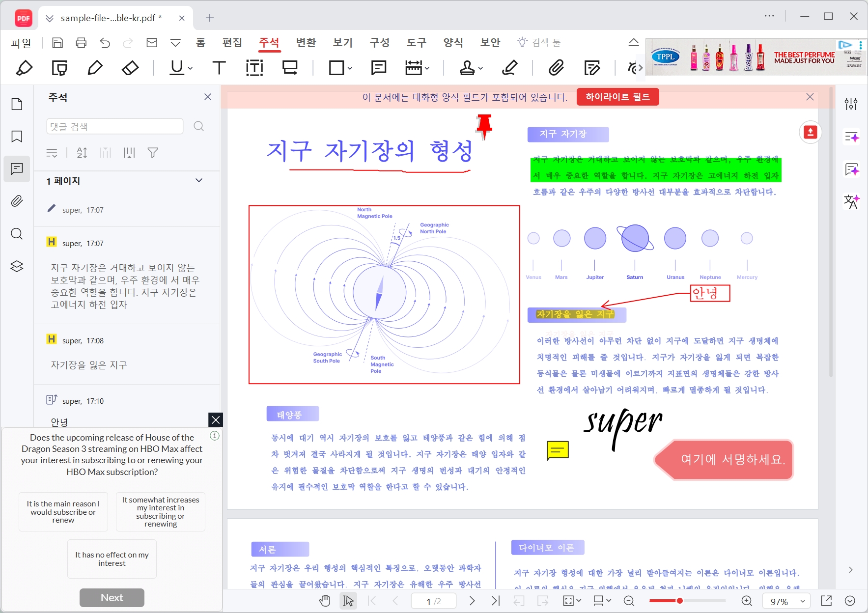Open page thumbnails sidebar panel
The height and width of the screenshot is (613, 868).
(x=17, y=104)
